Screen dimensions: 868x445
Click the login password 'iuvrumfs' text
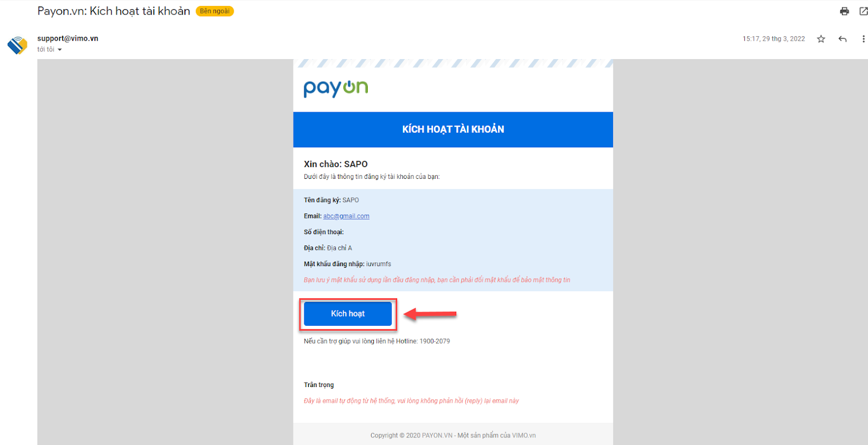pyautogui.click(x=379, y=265)
